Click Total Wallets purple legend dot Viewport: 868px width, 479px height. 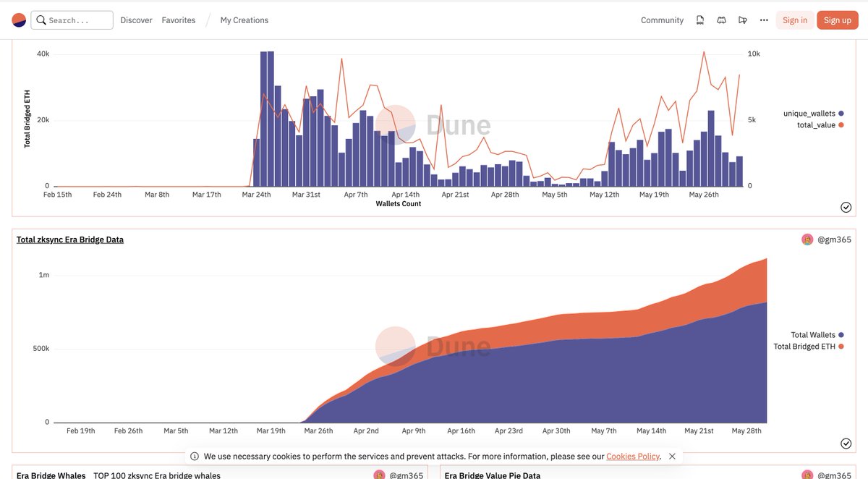[x=841, y=335]
